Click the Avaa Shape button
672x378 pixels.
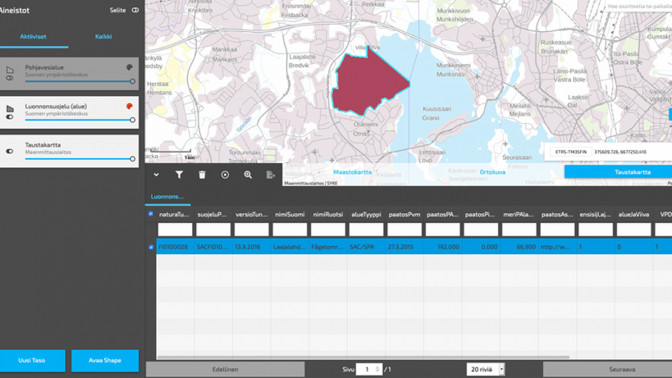105,360
